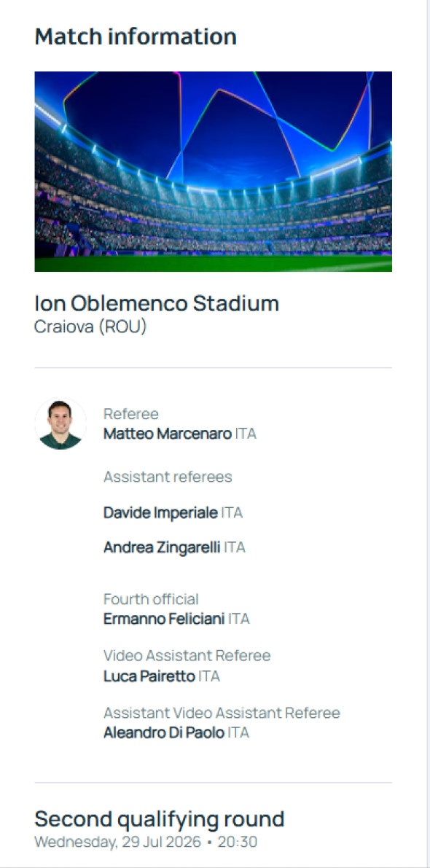Open the stadium banner image
The image size is (430, 868).
coord(213,171)
